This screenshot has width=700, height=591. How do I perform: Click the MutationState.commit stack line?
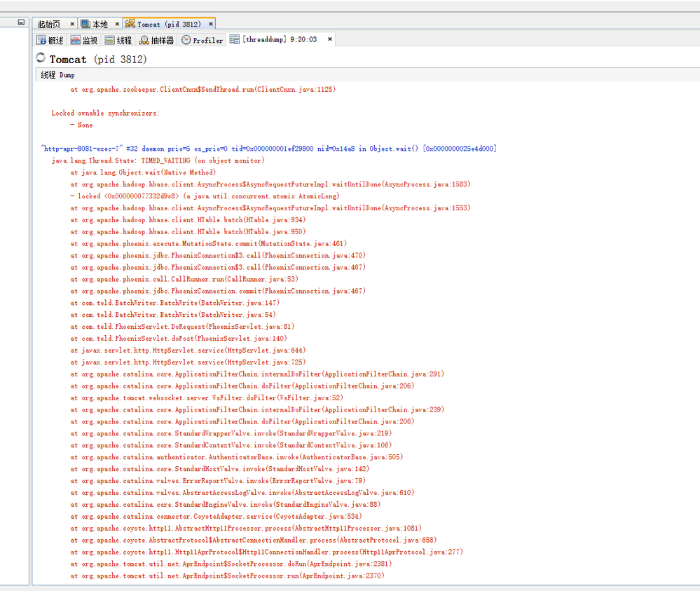point(209,243)
